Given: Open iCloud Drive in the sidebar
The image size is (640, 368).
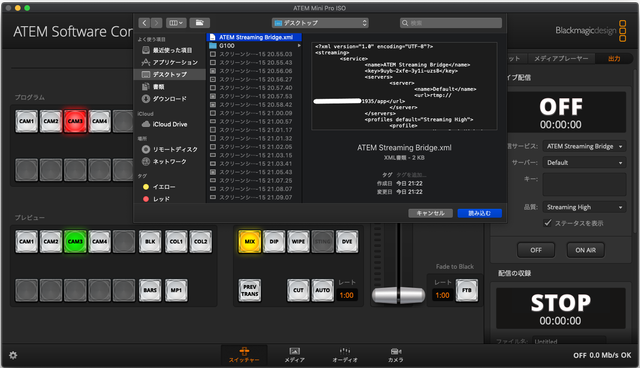Looking at the screenshot, I should (x=169, y=124).
